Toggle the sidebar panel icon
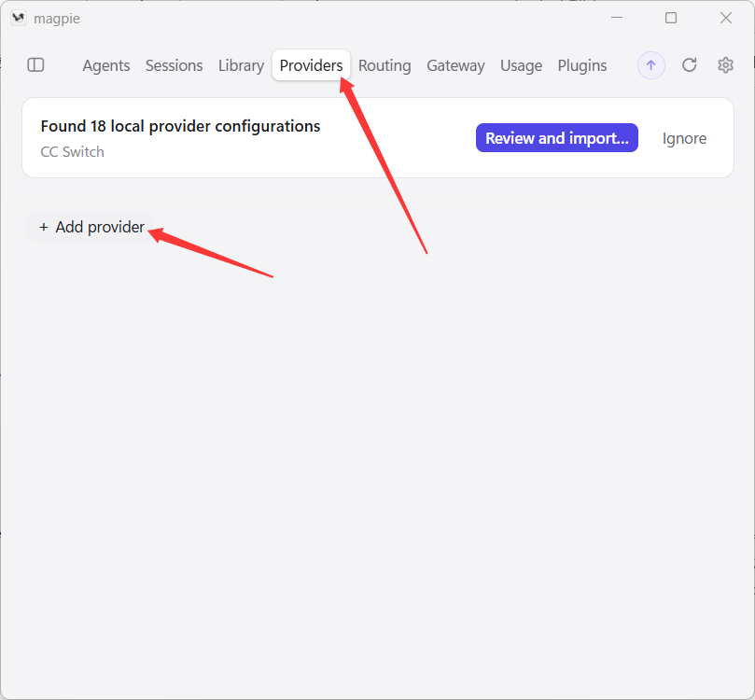The height and width of the screenshot is (700, 755). [x=35, y=65]
